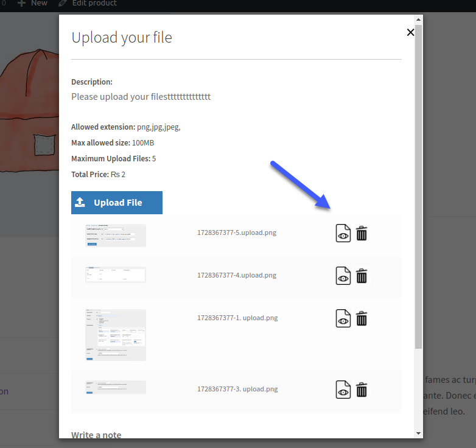Viewport: 476px width, 448px height.
Task: Delete file 1728367377-1. upload.png
Action: pyautogui.click(x=361, y=318)
